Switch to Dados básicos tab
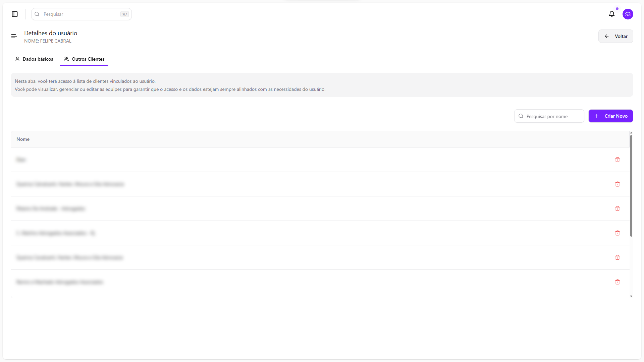 (34, 59)
